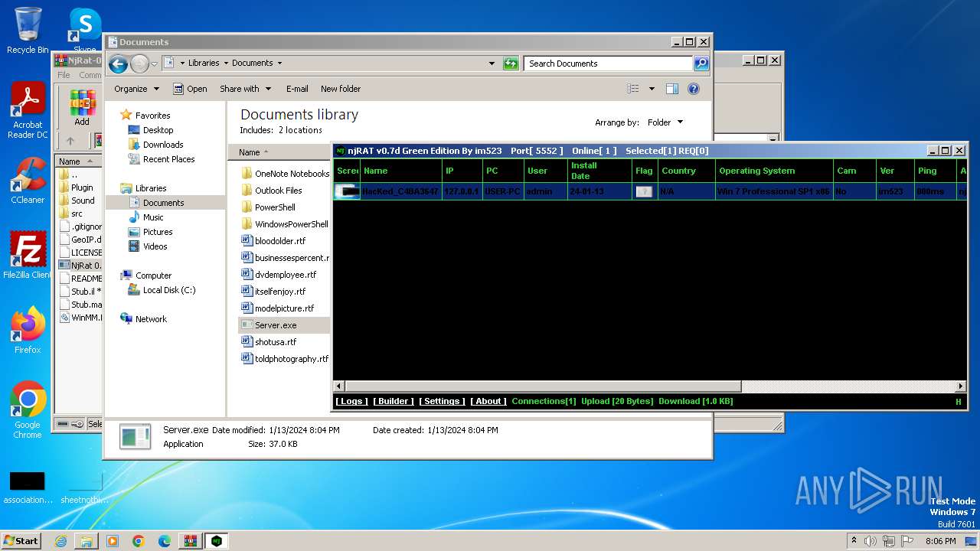The image size is (980, 551).
Task: Open recent pages dropdown near Forward button
Action: [x=154, y=64]
